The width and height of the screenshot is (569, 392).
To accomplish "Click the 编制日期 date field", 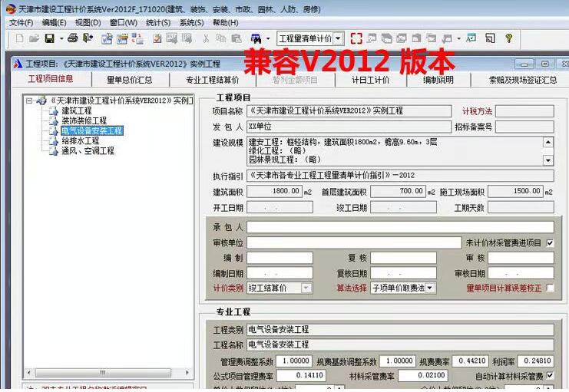I will (280, 273).
